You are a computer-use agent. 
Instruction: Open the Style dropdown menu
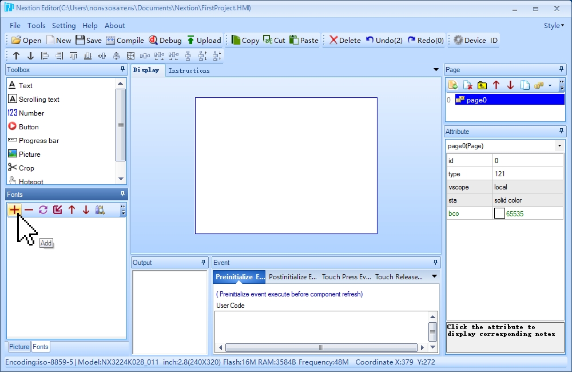click(x=554, y=26)
